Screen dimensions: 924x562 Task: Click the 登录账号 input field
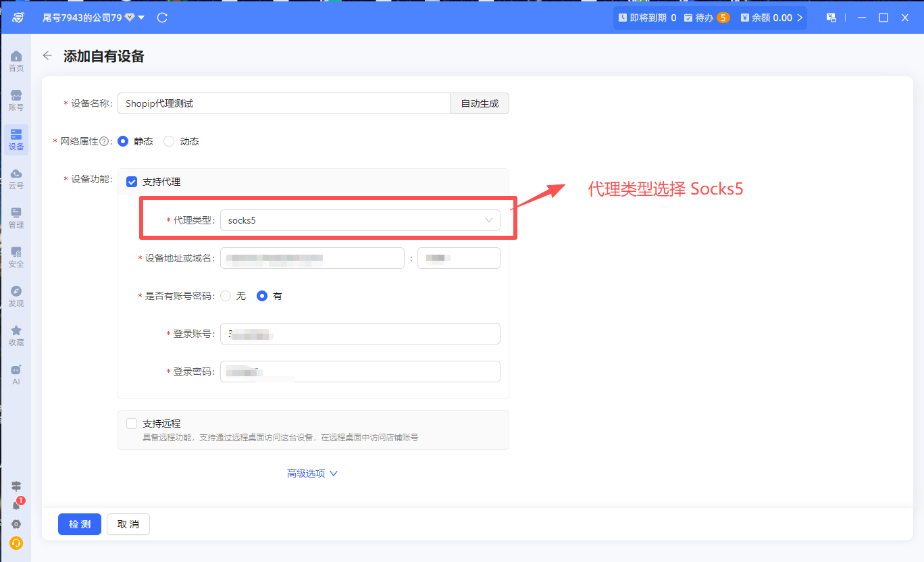360,334
